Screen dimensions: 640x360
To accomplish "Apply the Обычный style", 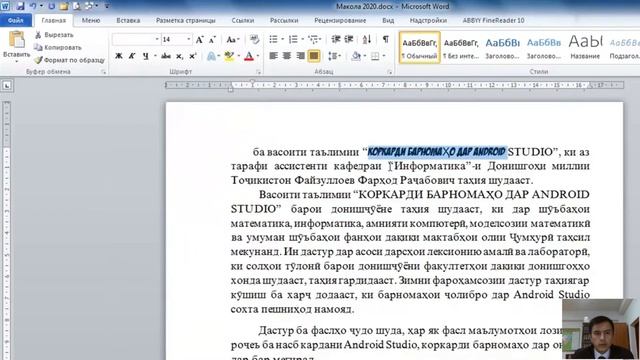I will (x=420, y=47).
